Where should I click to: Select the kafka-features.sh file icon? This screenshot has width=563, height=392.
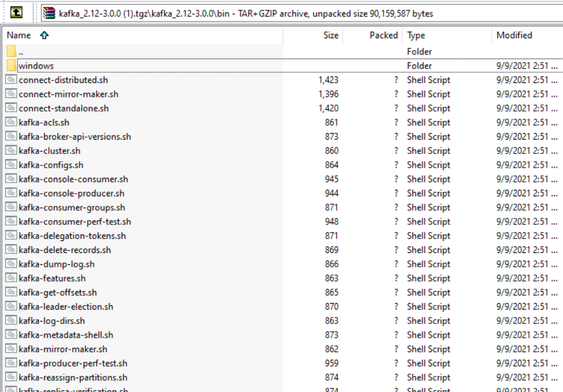pyautogui.click(x=11, y=278)
